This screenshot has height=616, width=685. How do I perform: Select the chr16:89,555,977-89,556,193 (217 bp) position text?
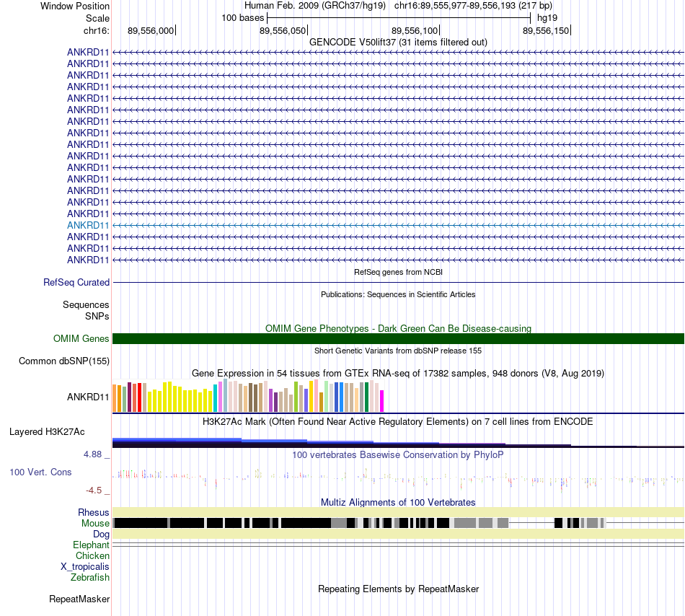pyautogui.click(x=473, y=6)
